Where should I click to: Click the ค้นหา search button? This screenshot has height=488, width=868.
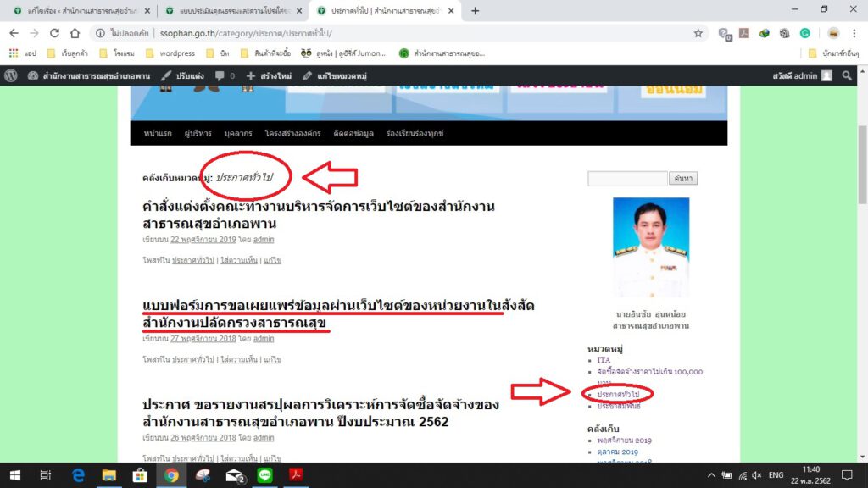pyautogui.click(x=683, y=178)
